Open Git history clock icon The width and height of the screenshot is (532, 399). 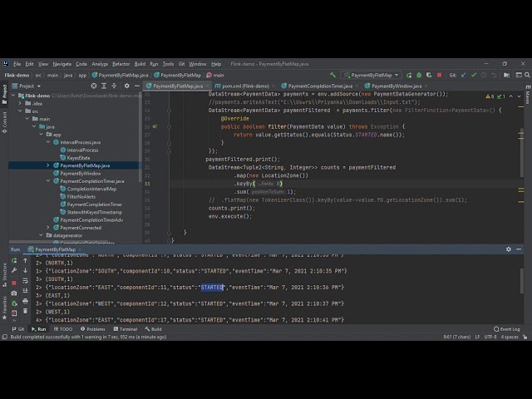point(484,75)
